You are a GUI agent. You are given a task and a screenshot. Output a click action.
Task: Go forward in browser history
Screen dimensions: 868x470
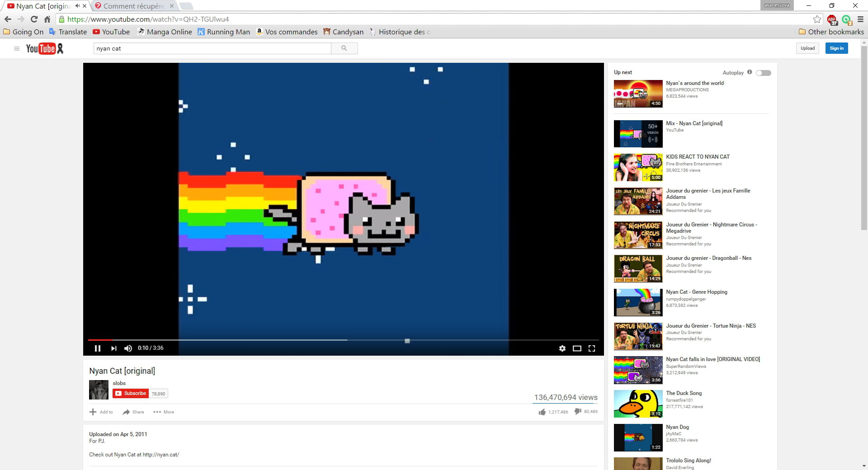(x=21, y=19)
